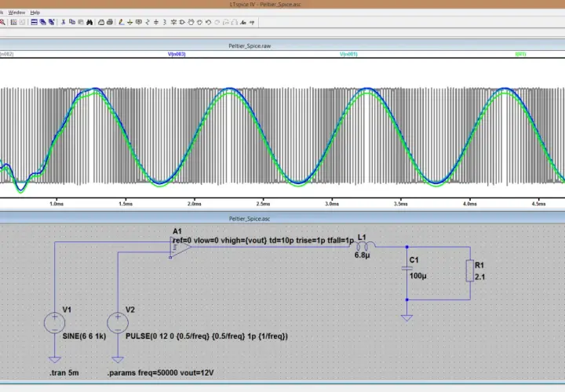Click the Mirror toolbar icon
This screenshot has width=565, height=392.
[x=234, y=22]
